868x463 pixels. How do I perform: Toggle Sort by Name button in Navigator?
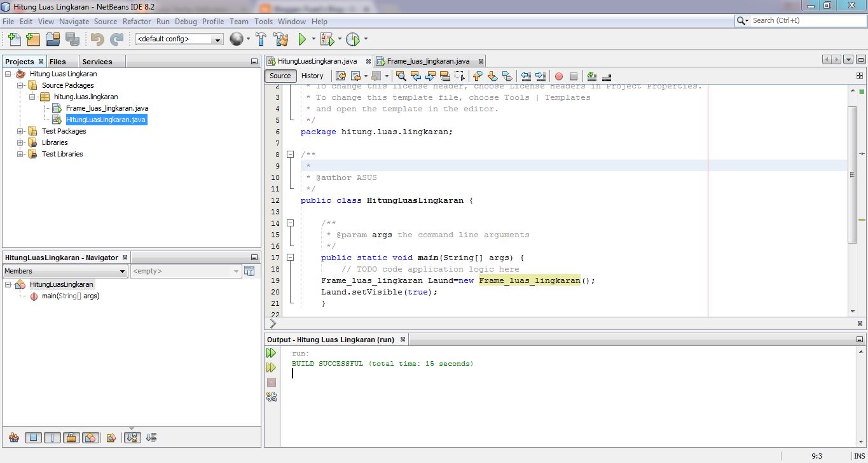point(132,438)
